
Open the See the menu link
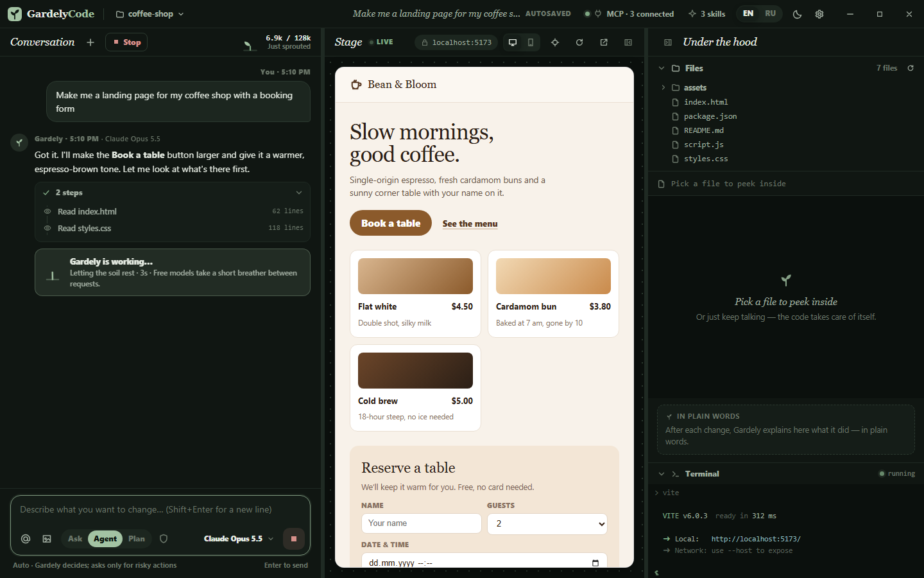point(470,223)
